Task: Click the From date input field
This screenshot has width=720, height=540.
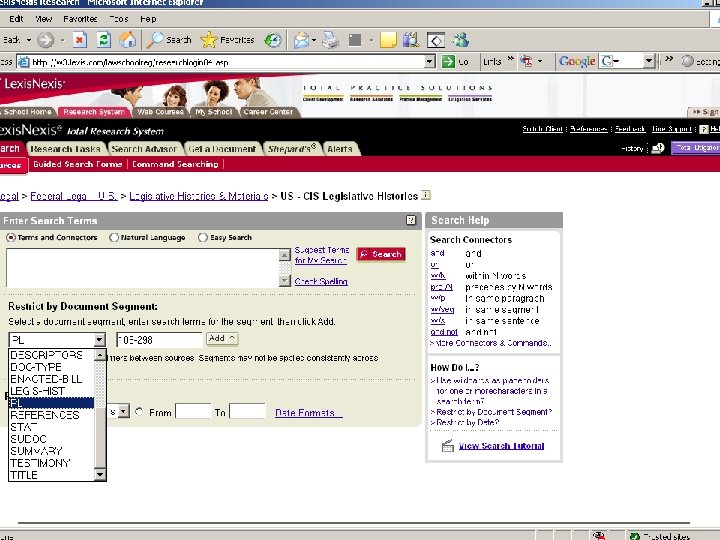Action: (193, 411)
